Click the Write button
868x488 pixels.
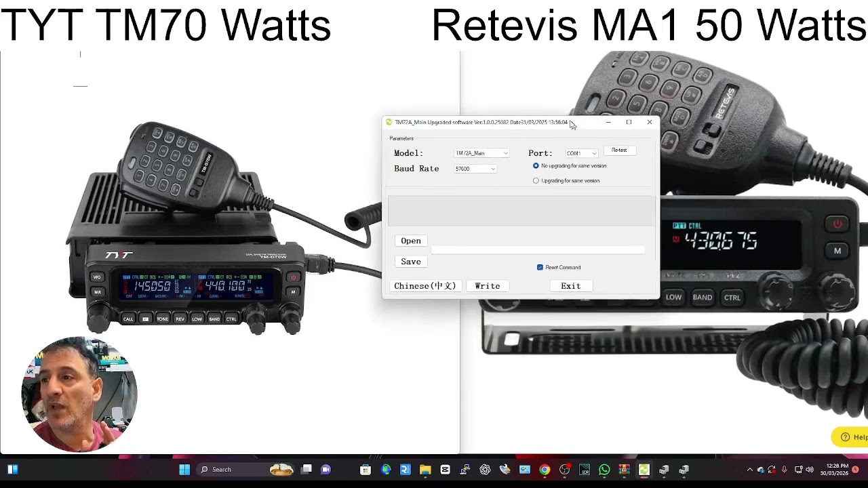click(x=487, y=286)
